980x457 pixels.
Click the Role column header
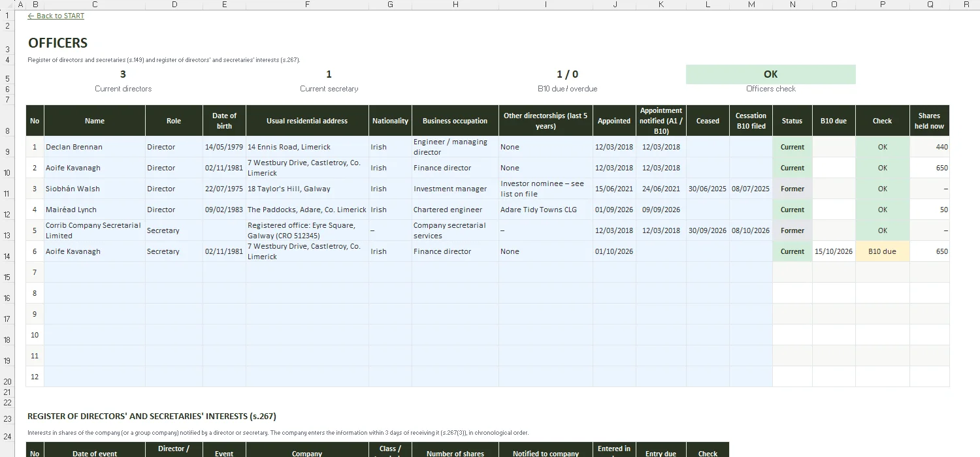(x=174, y=121)
